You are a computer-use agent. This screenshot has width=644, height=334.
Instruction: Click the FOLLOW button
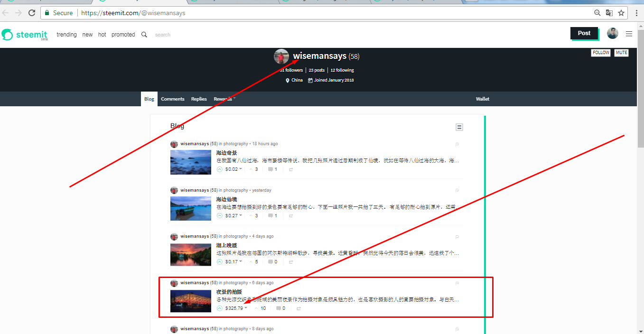(601, 53)
